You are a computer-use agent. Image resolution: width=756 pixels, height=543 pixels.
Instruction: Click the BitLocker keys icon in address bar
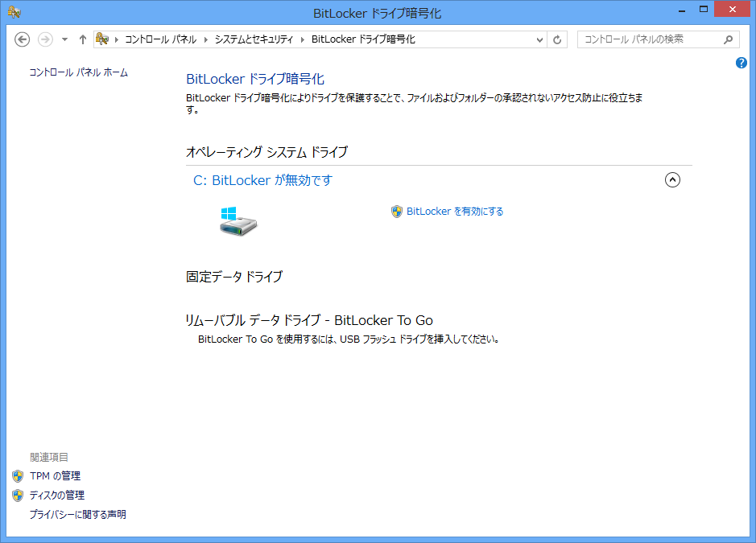click(102, 39)
